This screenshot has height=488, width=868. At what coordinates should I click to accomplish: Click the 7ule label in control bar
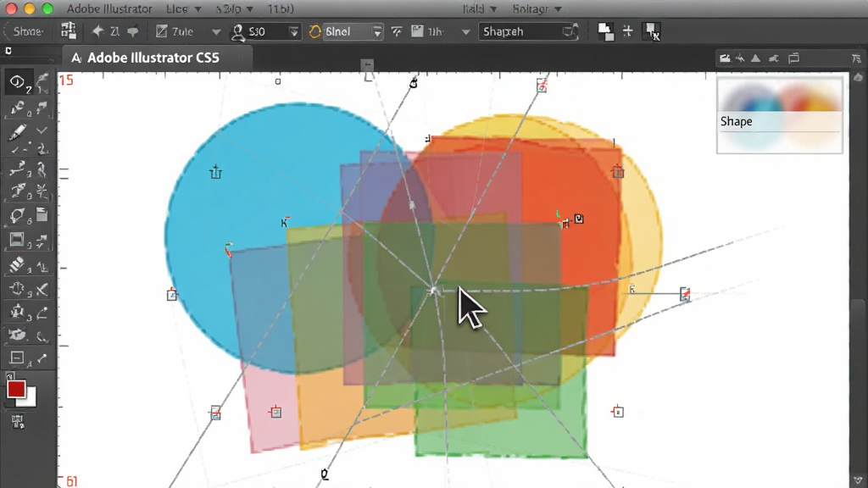pyautogui.click(x=182, y=31)
